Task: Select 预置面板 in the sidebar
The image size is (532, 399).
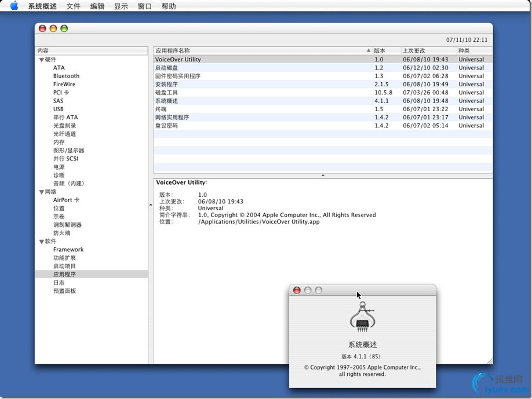Action: (64, 291)
